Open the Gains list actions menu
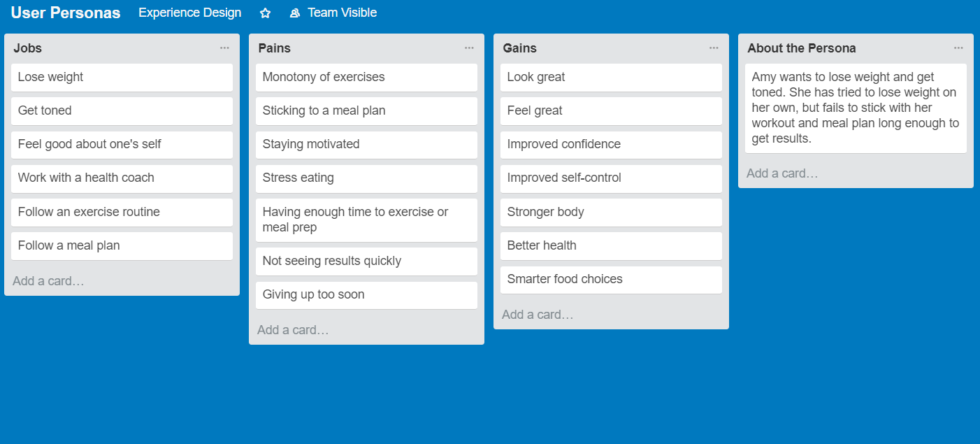The image size is (980, 444). pos(714,48)
